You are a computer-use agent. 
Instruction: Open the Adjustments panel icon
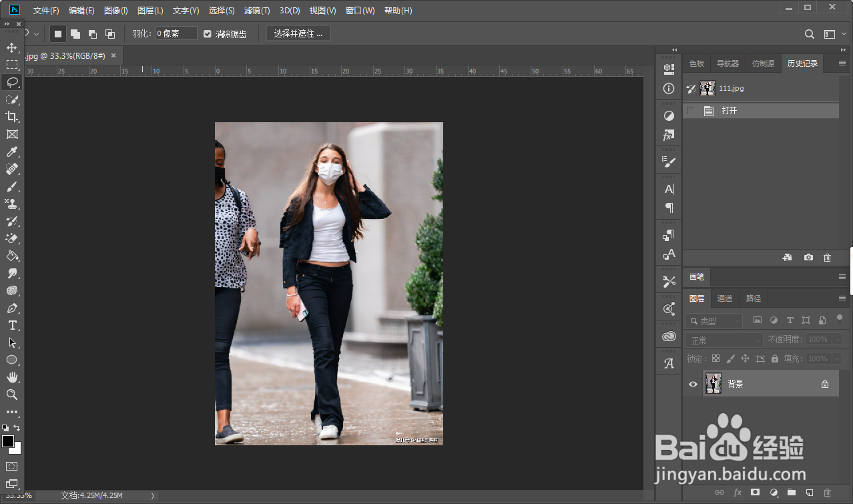click(x=669, y=115)
